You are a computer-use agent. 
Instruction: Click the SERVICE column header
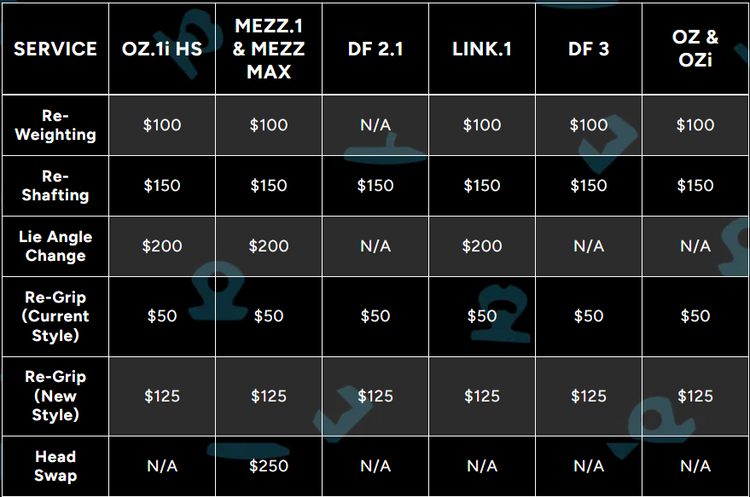(x=56, y=48)
